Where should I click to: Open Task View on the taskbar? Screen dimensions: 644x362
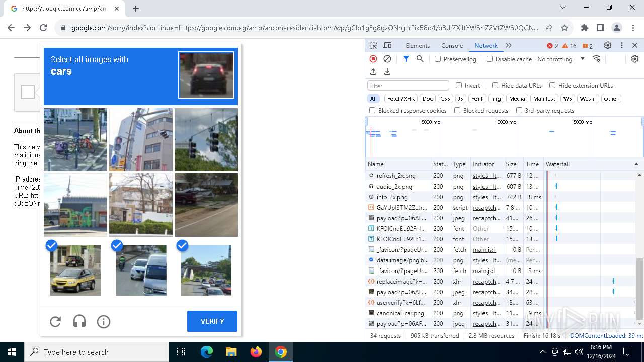pos(181,352)
